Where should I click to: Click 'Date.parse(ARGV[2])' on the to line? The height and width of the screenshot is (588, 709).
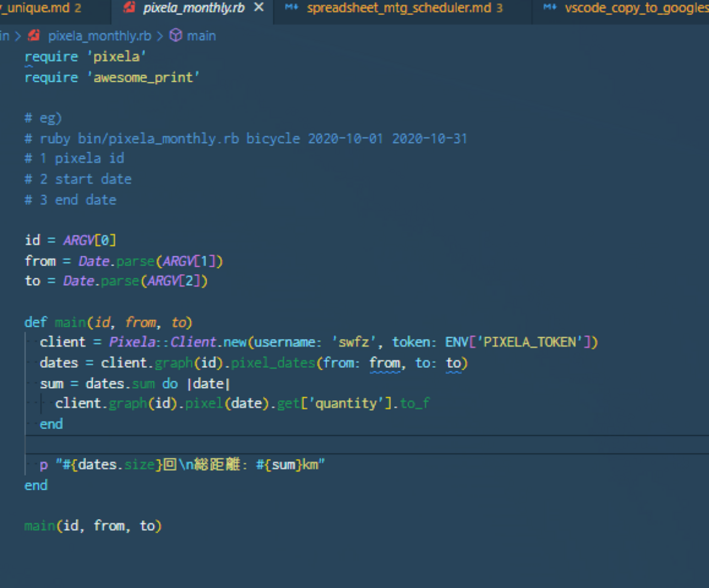tap(135, 281)
